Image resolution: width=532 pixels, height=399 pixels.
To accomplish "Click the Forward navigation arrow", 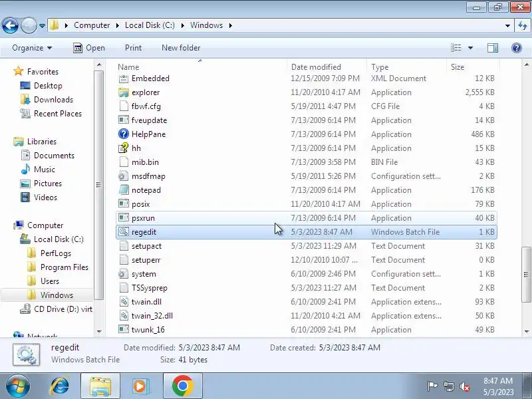I will [x=29, y=25].
